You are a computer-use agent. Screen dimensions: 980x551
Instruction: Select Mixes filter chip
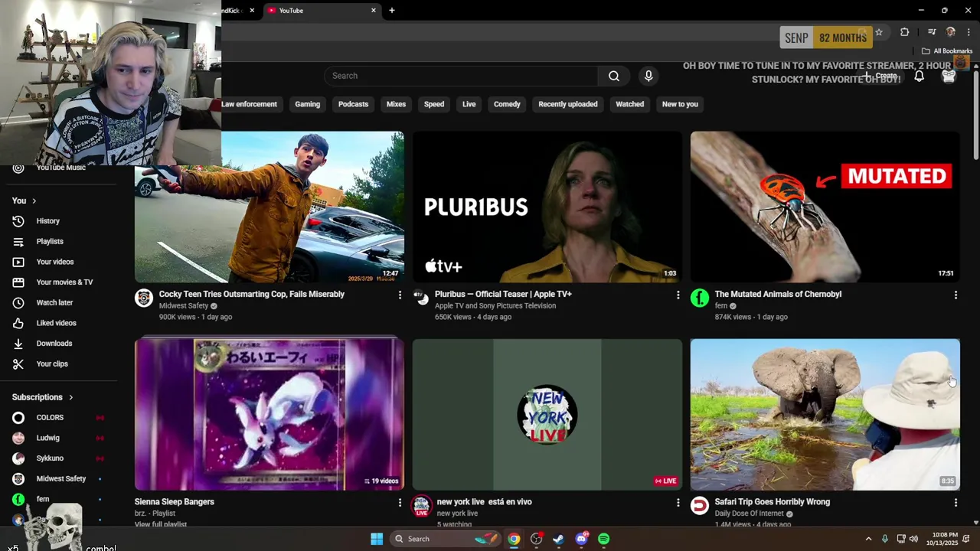[x=396, y=104]
